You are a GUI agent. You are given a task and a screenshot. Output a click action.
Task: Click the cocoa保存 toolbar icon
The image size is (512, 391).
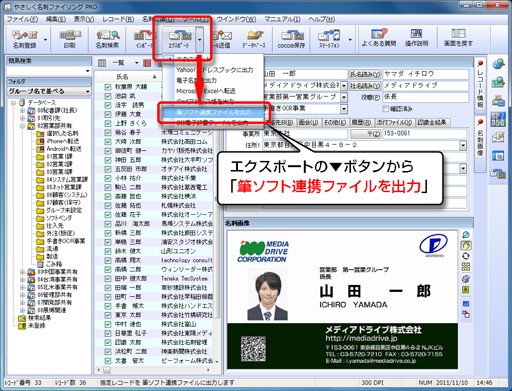(x=292, y=39)
